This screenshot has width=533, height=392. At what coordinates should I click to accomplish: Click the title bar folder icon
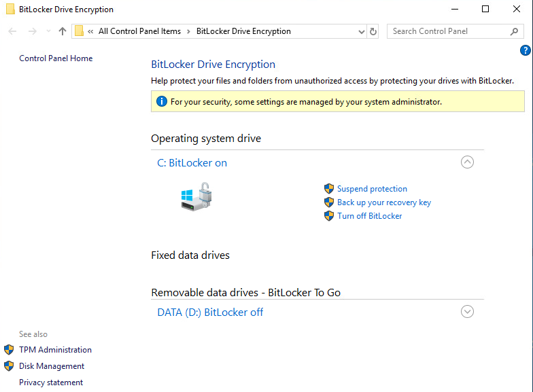tap(11, 10)
